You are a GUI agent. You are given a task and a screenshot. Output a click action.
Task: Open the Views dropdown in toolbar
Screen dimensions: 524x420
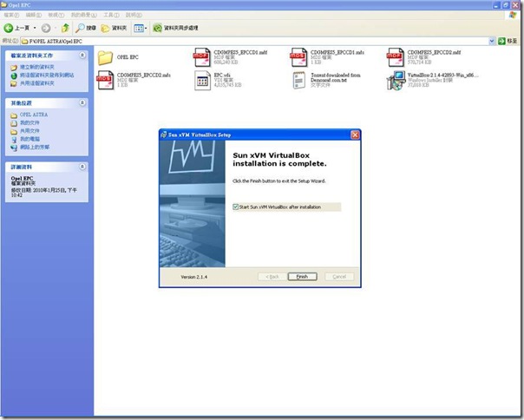(141, 28)
